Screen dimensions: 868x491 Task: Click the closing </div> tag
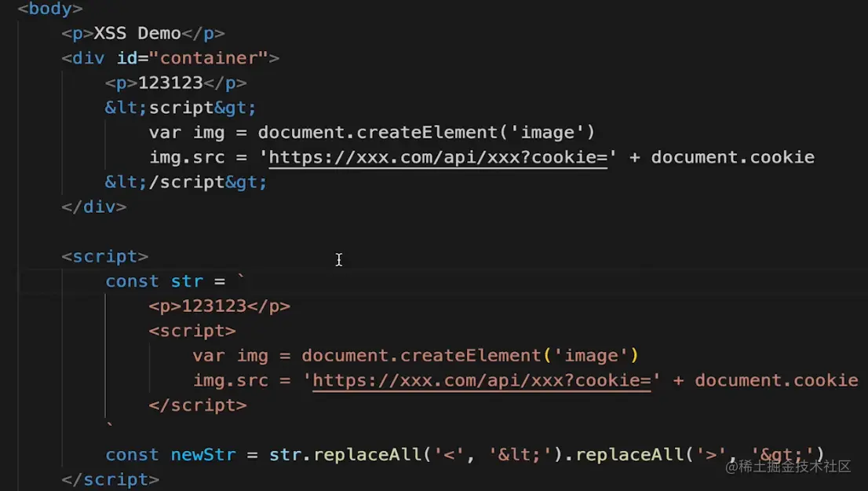94,207
